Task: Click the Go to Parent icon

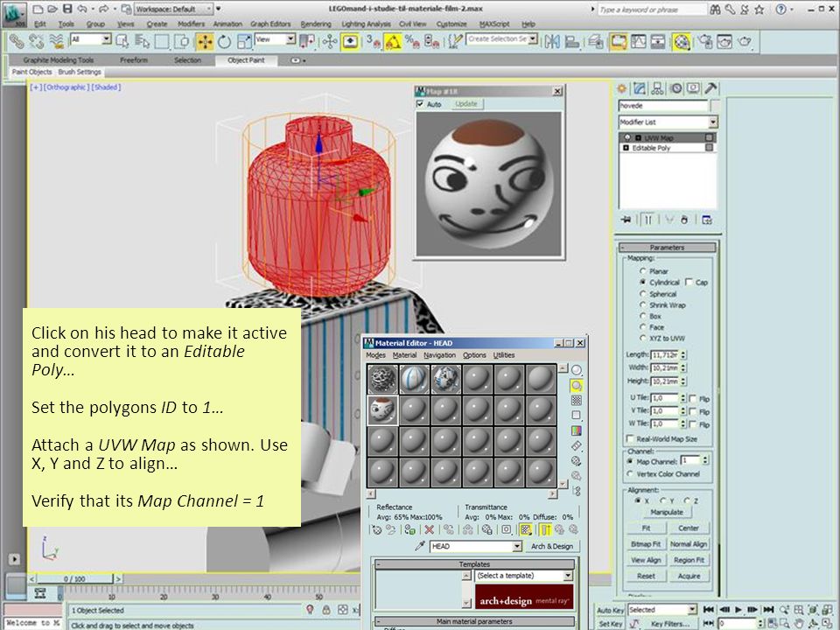Action: point(559,530)
